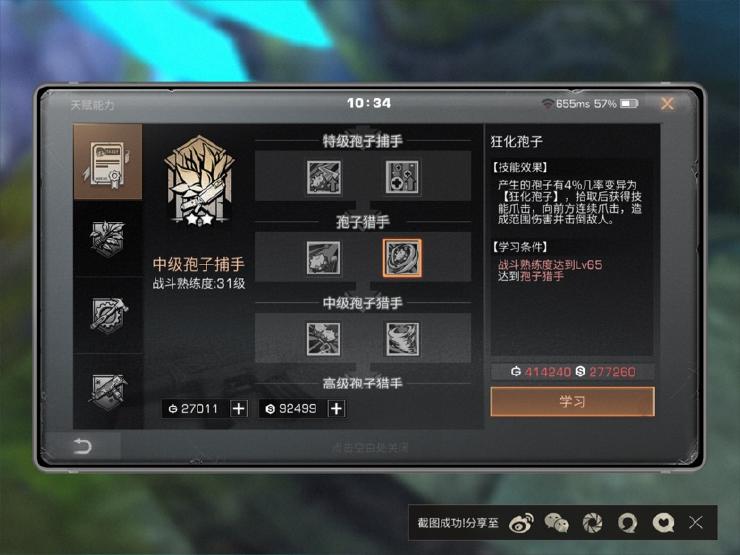Select medkit skill icon under 特级孢子捕手
740x555 pixels.
point(402,177)
